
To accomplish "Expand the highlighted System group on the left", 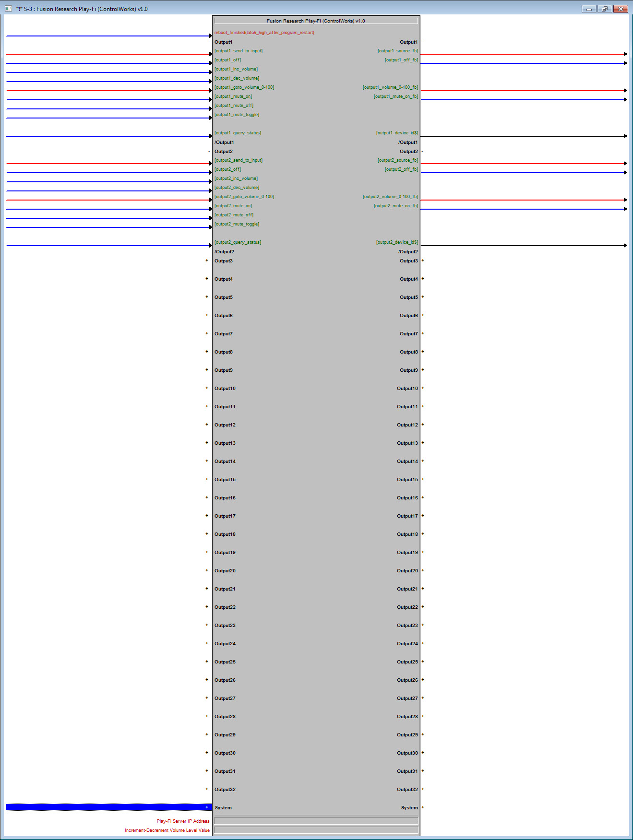I will click(x=207, y=807).
